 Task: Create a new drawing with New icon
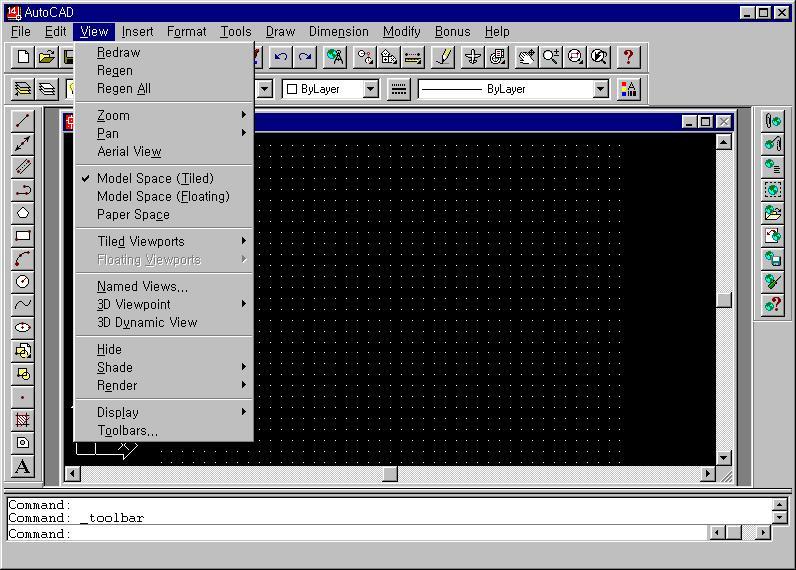pyautogui.click(x=23, y=57)
